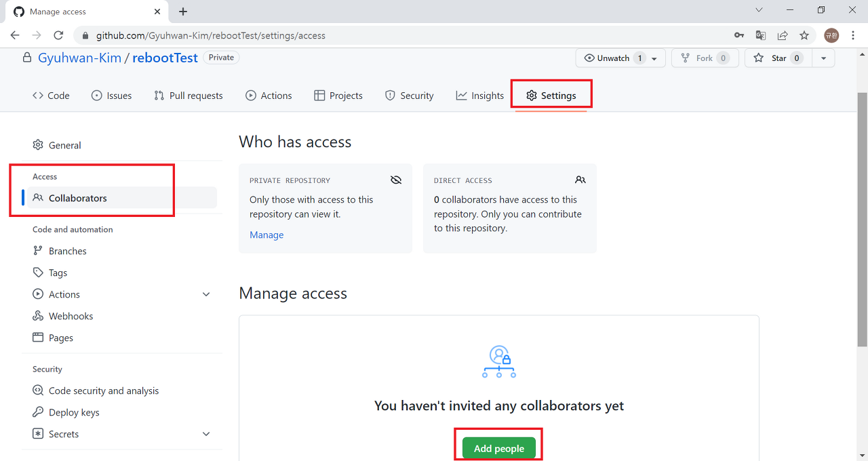Click the direct access people icon
This screenshot has width=868, height=461.
point(580,180)
